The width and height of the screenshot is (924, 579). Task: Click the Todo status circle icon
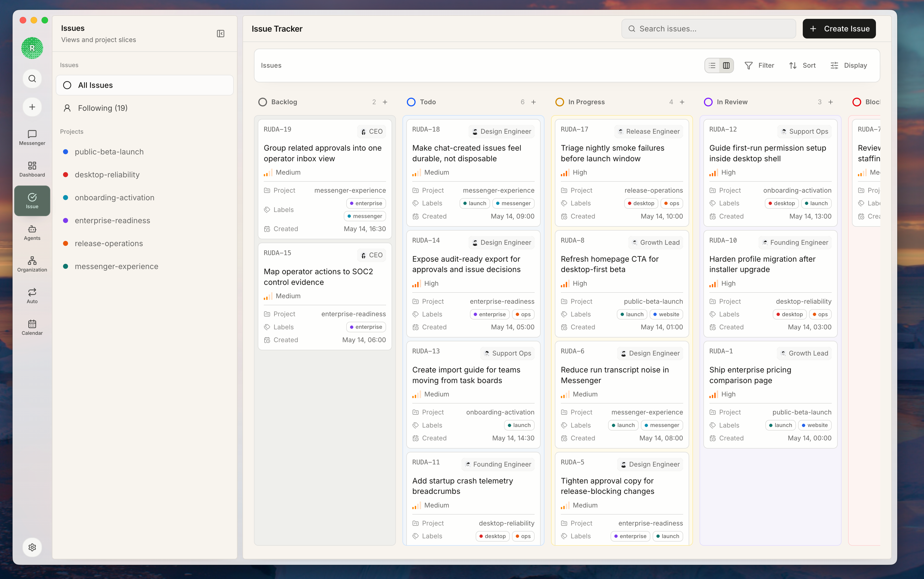(x=411, y=102)
